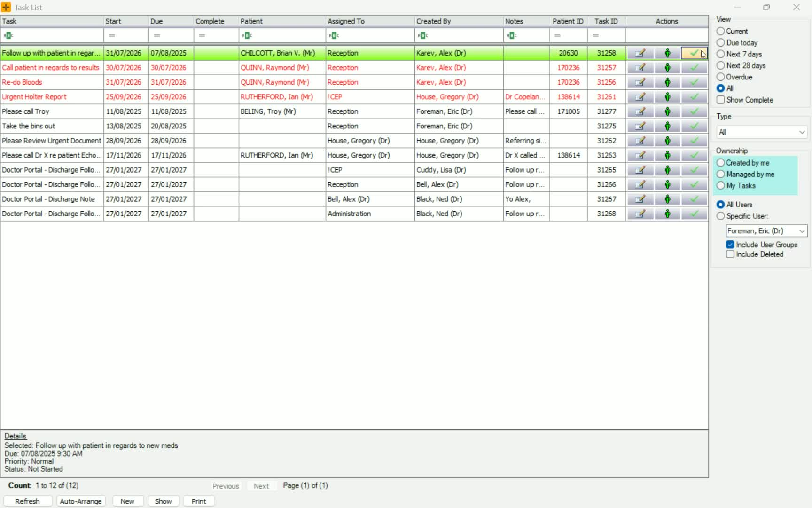
Task: Mark "Take the bins out" complete via checkmark icon
Action: click(x=694, y=126)
